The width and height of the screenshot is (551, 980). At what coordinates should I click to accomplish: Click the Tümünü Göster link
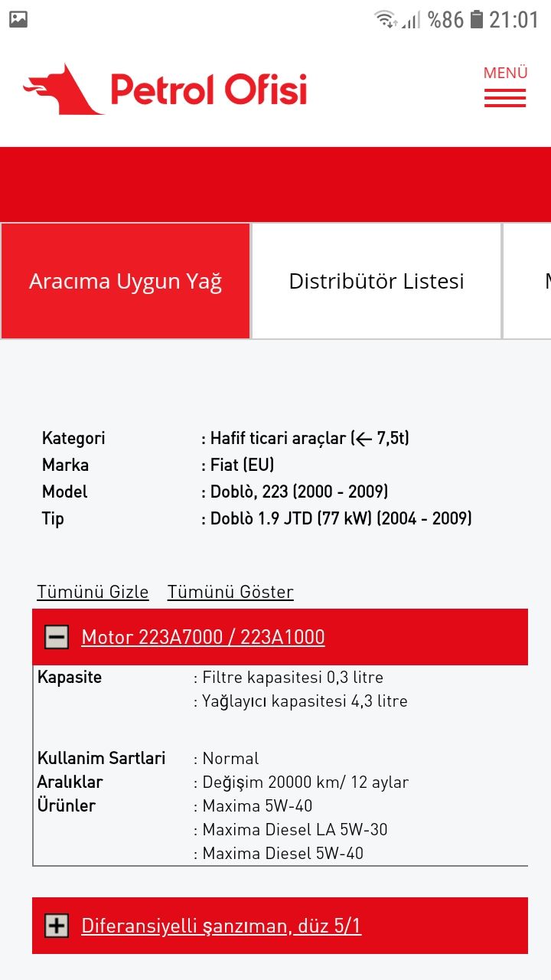230,592
